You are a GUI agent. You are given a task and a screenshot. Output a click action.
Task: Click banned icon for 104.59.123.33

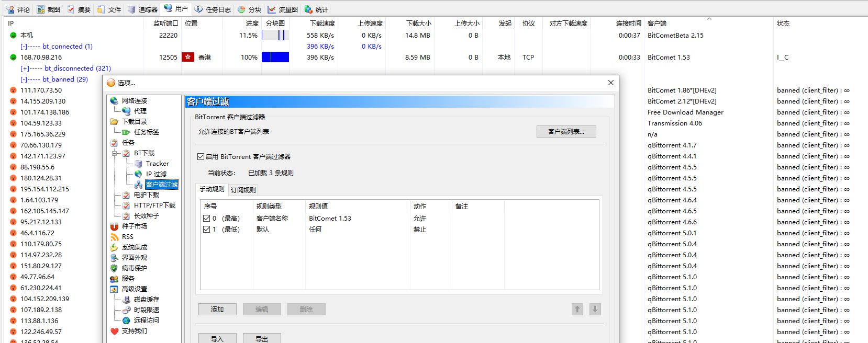click(13, 123)
